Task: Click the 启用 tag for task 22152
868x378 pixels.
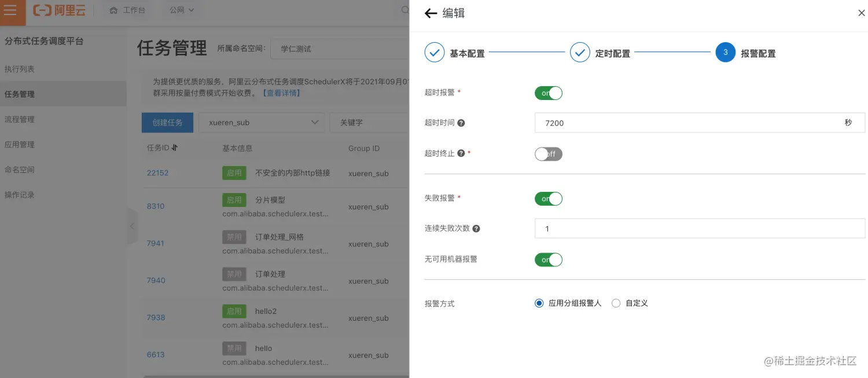Action: click(x=234, y=172)
